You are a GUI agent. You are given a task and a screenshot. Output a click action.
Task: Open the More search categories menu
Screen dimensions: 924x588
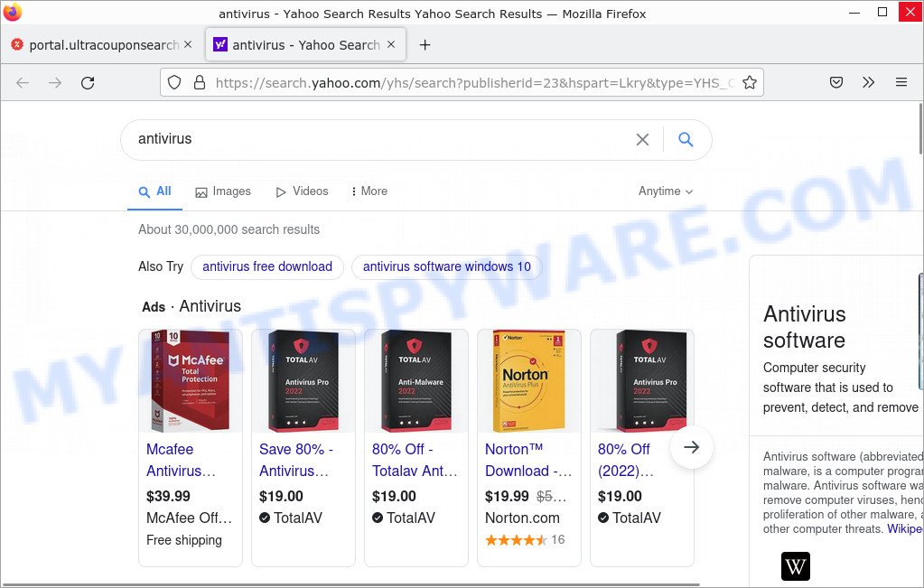click(x=369, y=191)
